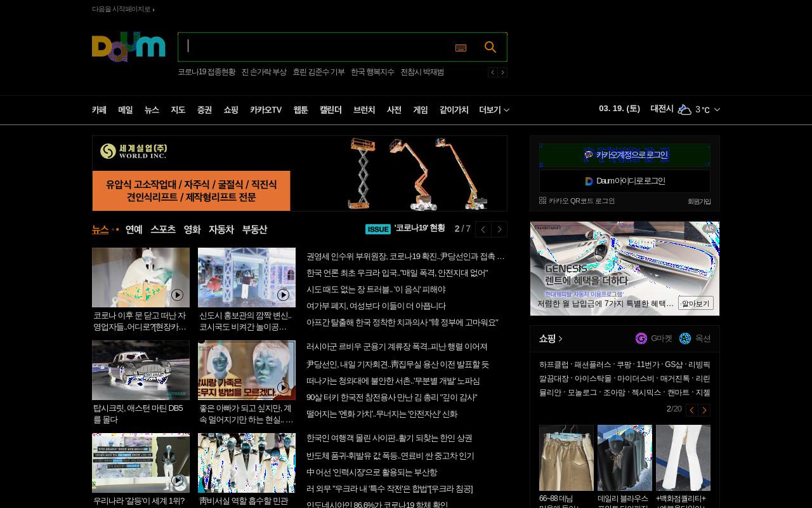This screenshot has height=508, width=812.
Task: Click the 세계실업 banner advertisement
Action: point(299,173)
